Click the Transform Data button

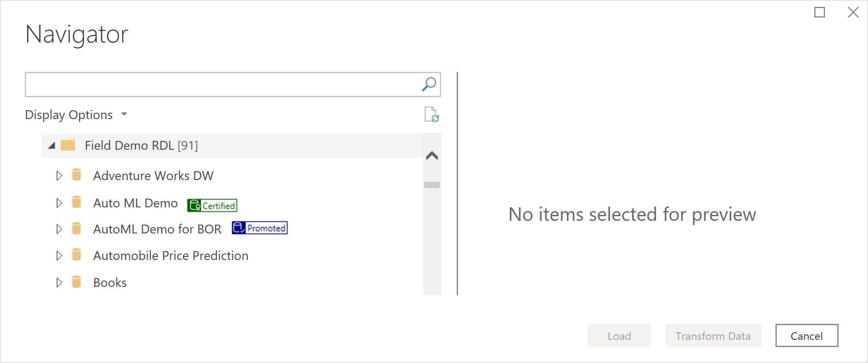[x=713, y=336]
